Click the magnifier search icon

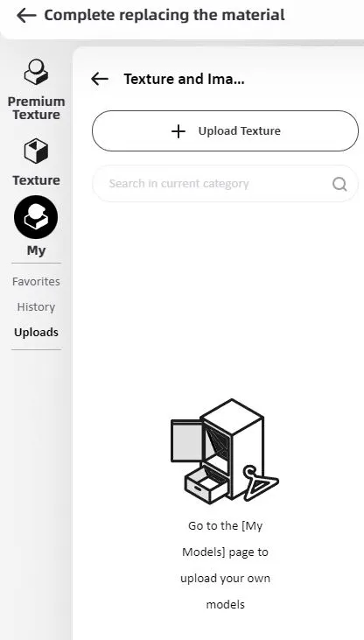point(339,184)
